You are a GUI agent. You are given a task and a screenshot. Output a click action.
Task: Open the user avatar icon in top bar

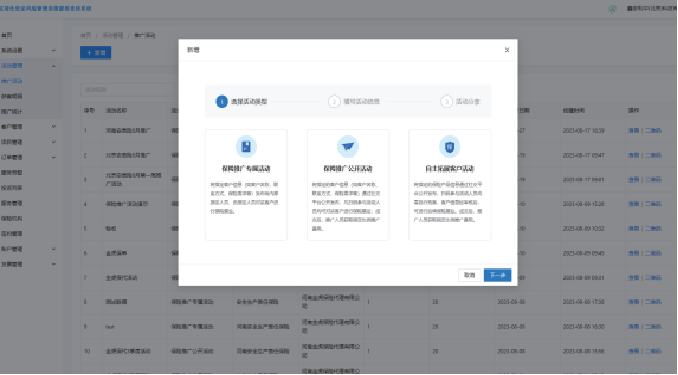(x=612, y=9)
